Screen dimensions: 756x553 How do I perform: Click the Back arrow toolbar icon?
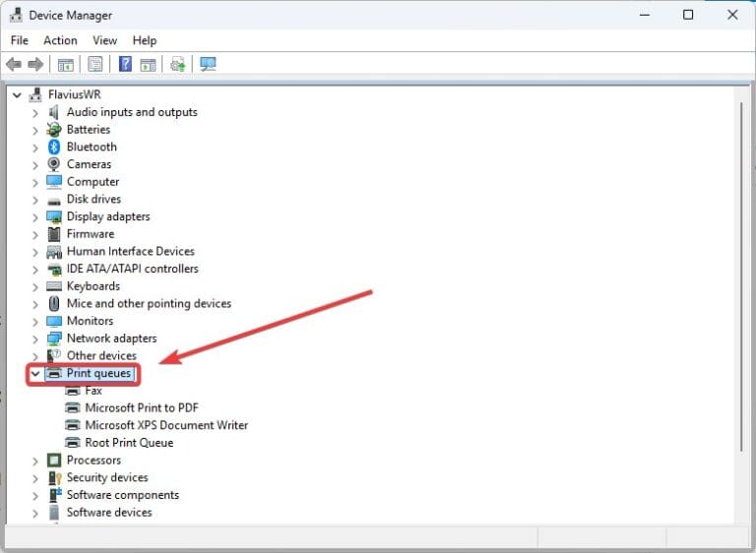14,64
